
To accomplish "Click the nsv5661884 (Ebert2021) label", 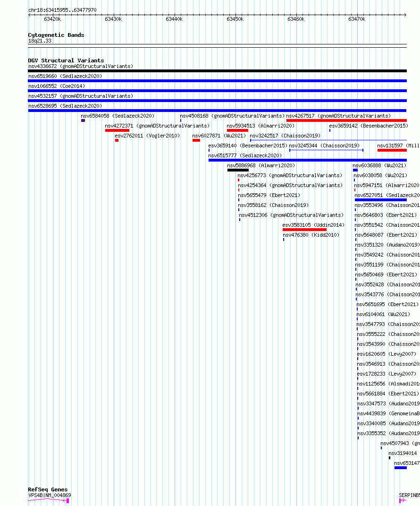I will pos(388,394).
